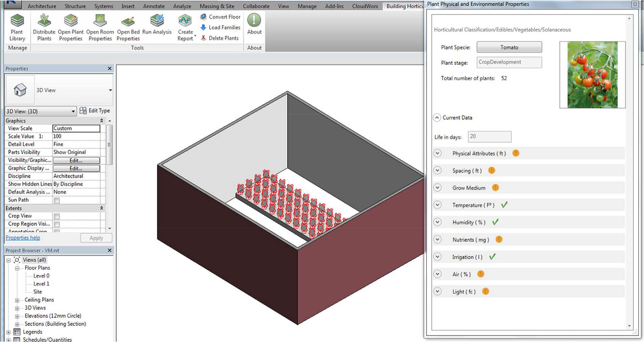Screen dimensions: 644x342
Task: Switch to the Analyze ribbon tab
Action: (182, 6)
